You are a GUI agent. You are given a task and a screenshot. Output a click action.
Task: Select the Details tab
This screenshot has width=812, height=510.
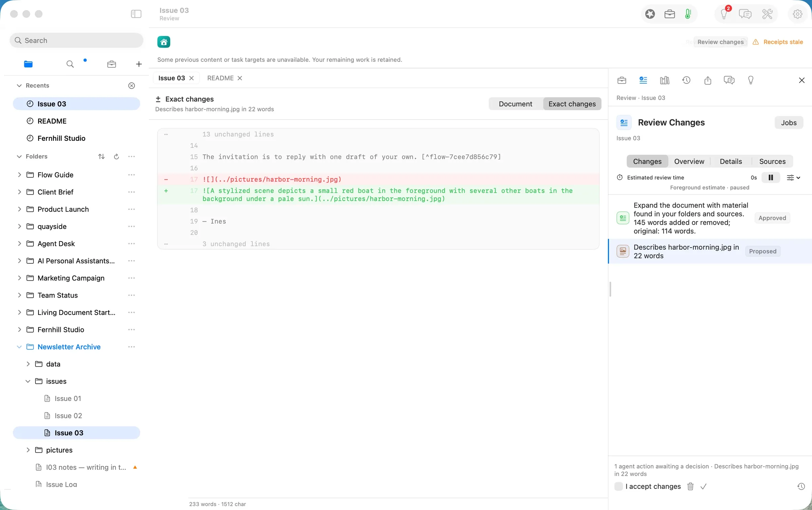pos(731,162)
